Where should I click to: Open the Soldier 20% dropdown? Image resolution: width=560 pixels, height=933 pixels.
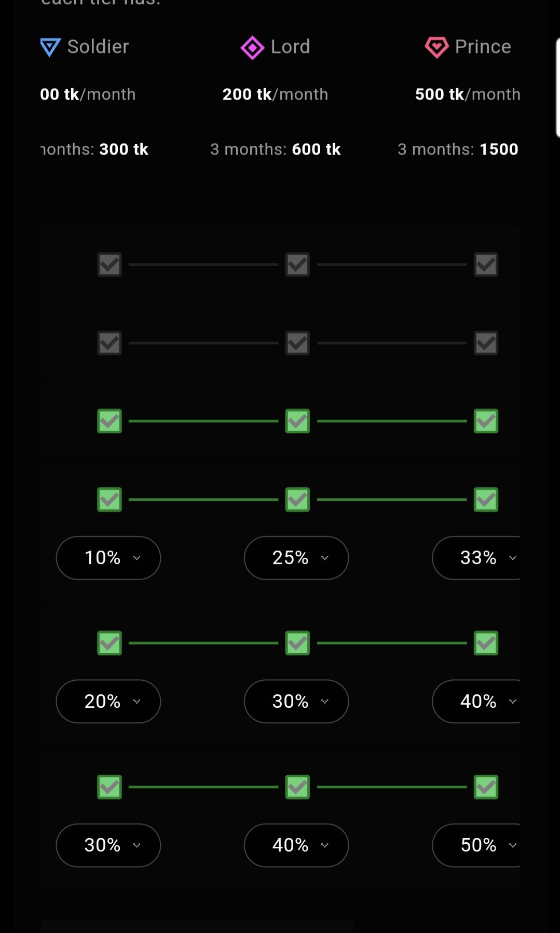pos(108,702)
